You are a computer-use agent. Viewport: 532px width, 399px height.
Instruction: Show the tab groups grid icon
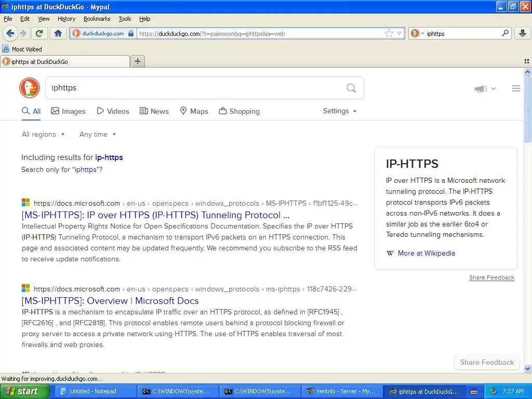point(527,61)
